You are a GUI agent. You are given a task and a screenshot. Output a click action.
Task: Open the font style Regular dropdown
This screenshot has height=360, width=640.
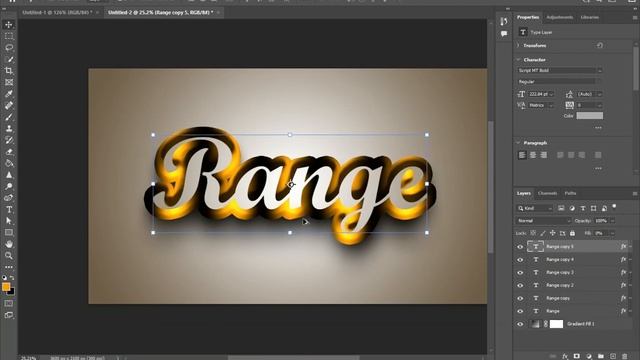(559, 82)
